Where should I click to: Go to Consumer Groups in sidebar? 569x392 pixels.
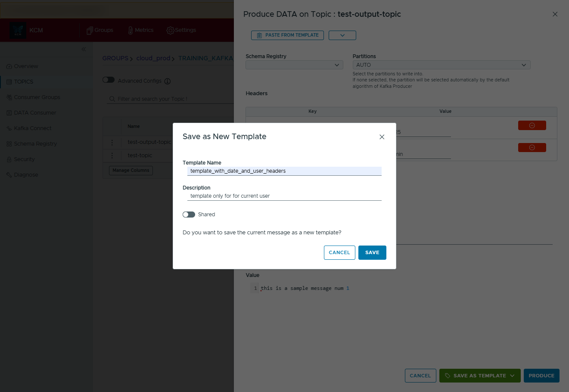[37, 97]
